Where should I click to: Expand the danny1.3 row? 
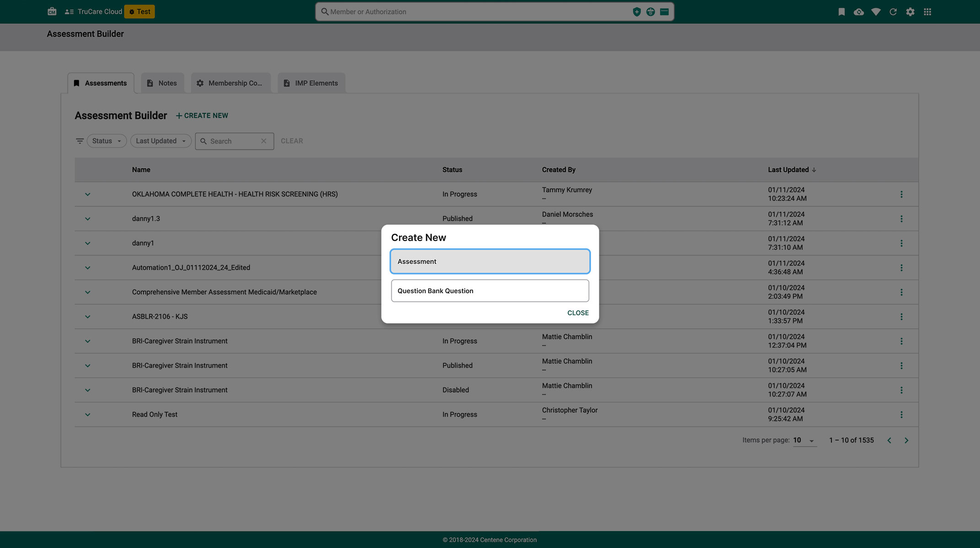(x=88, y=219)
